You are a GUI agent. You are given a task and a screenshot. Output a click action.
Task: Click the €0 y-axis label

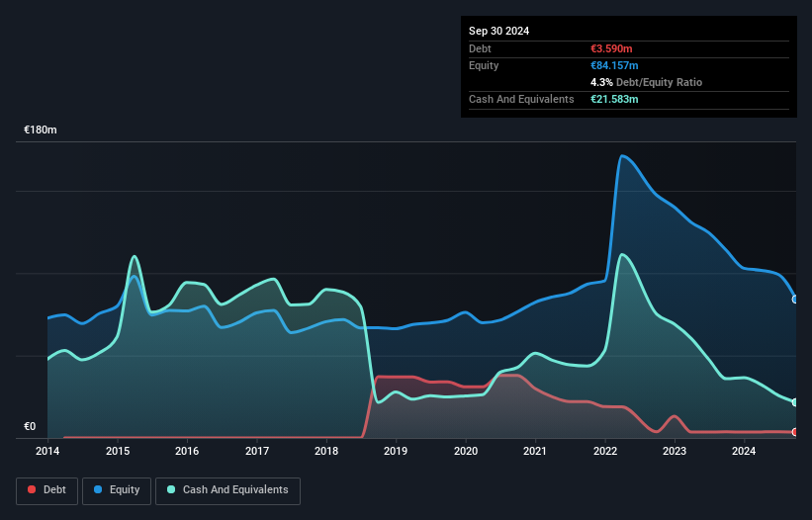tap(30, 427)
